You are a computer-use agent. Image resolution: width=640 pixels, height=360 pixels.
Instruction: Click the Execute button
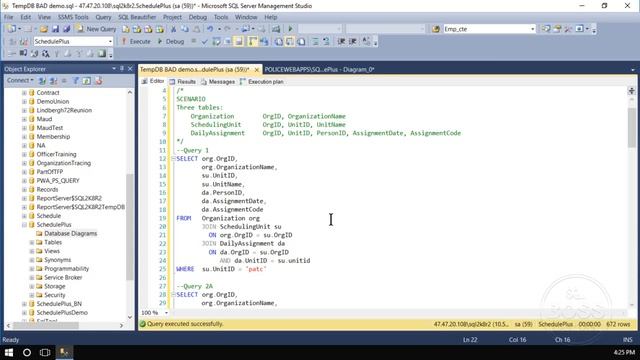(136, 41)
